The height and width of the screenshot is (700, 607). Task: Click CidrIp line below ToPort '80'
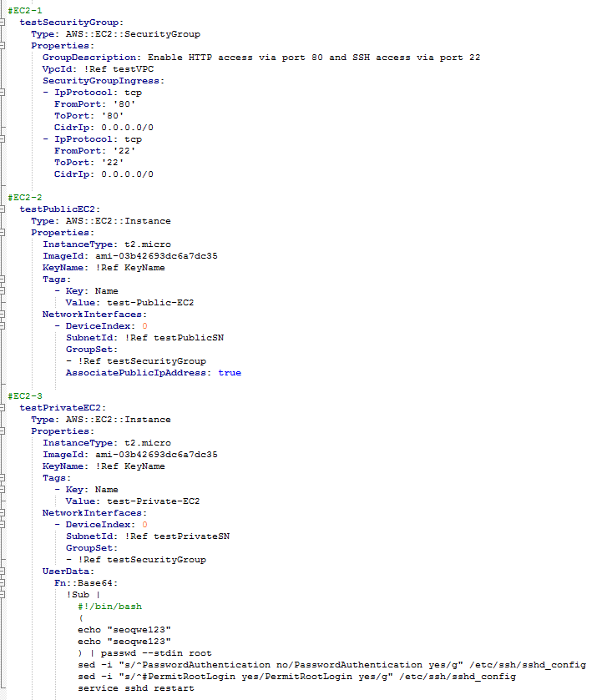104,128
